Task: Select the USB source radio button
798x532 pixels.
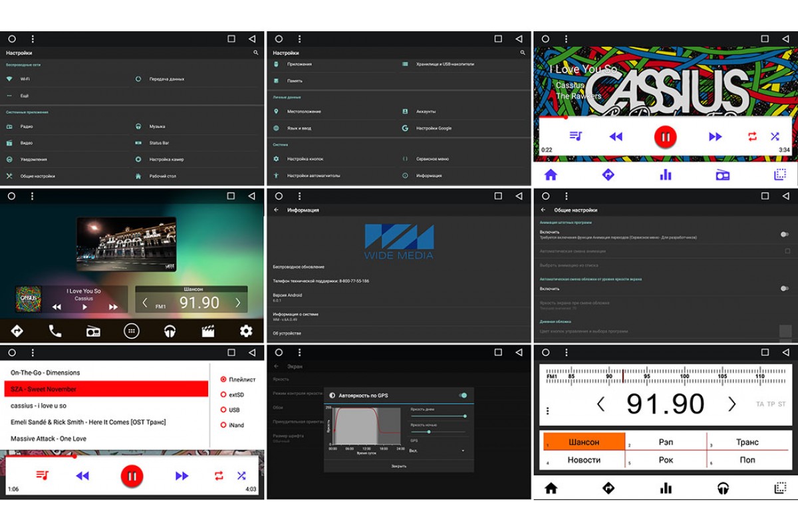Action: tap(223, 410)
